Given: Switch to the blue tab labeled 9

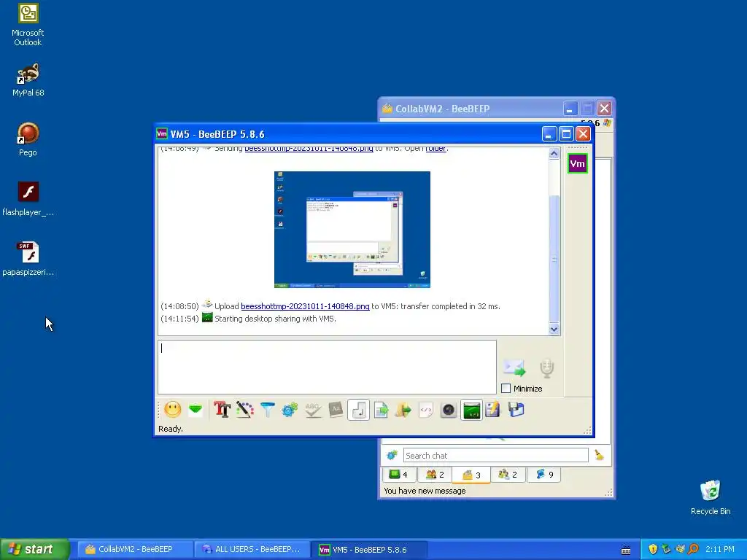Looking at the screenshot, I should tap(544, 474).
